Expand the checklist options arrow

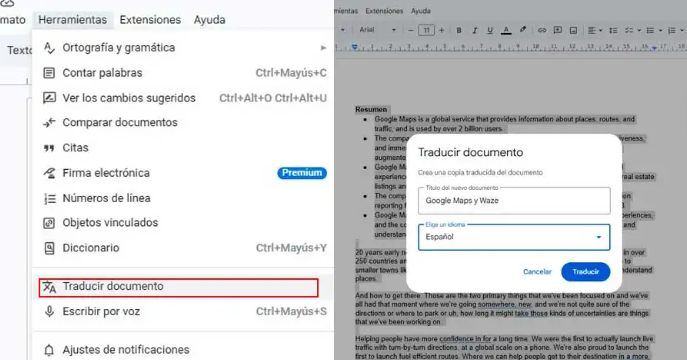[639, 30]
